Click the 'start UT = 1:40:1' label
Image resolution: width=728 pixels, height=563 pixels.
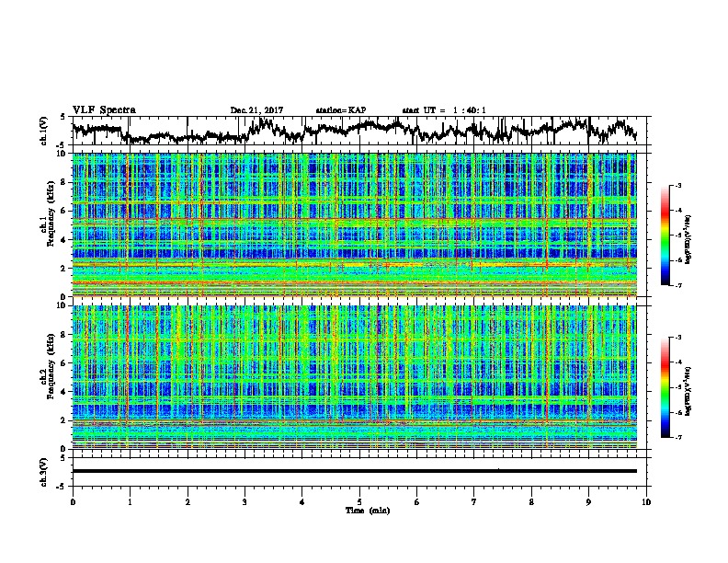(444, 110)
